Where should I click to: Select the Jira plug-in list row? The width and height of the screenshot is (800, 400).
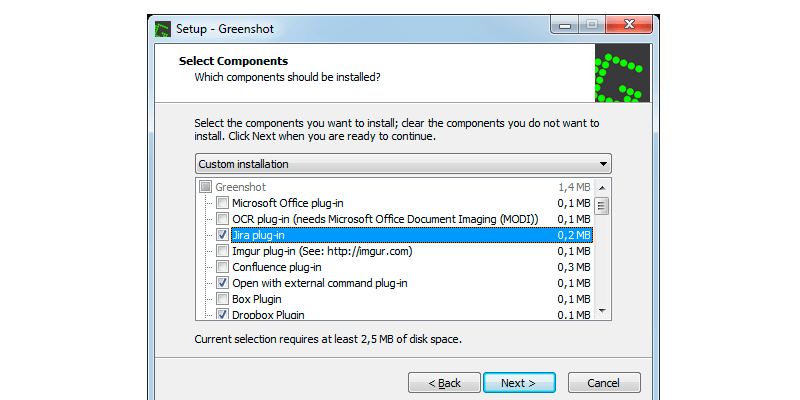pyautogui.click(x=400, y=235)
